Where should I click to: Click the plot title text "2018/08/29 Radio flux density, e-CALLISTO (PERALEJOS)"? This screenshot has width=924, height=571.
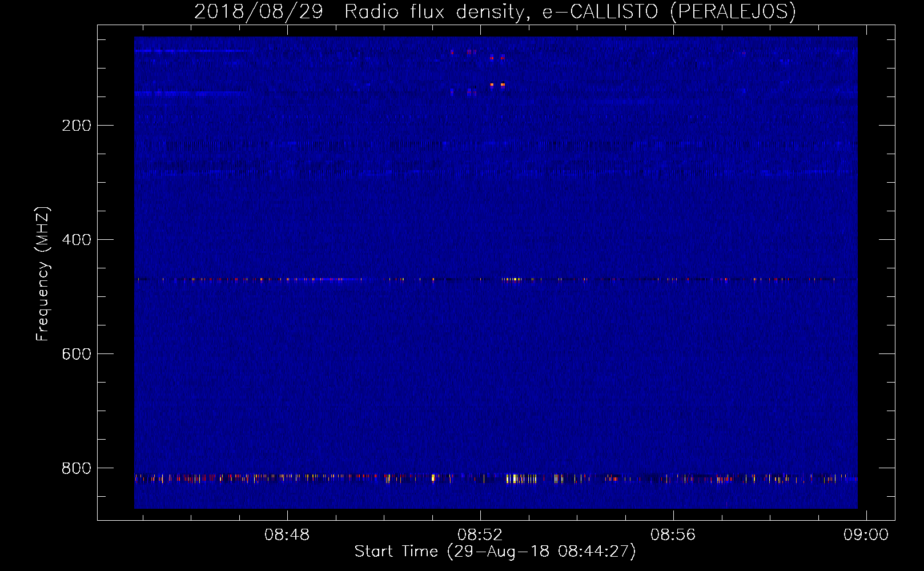495,11
